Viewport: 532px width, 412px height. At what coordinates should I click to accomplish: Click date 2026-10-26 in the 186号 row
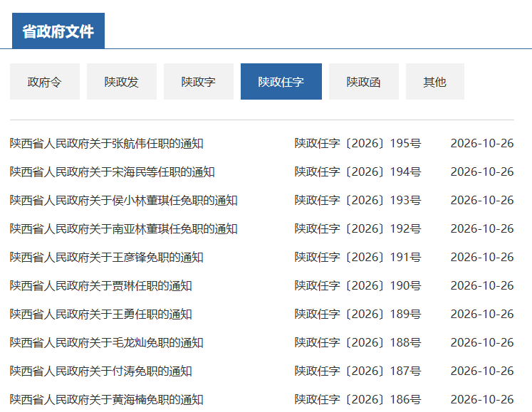pos(482,400)
